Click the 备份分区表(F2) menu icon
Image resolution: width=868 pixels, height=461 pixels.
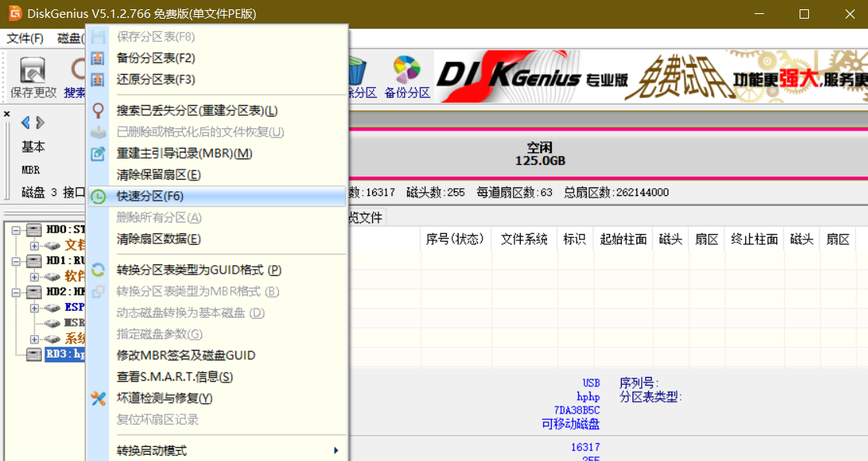(98, 58)
